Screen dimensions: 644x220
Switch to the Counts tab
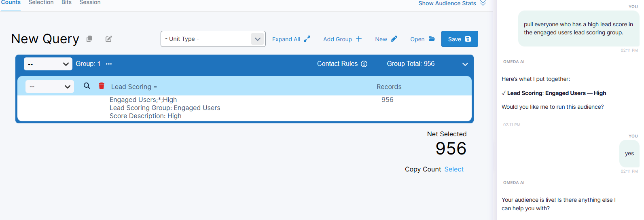coord(11,2)
